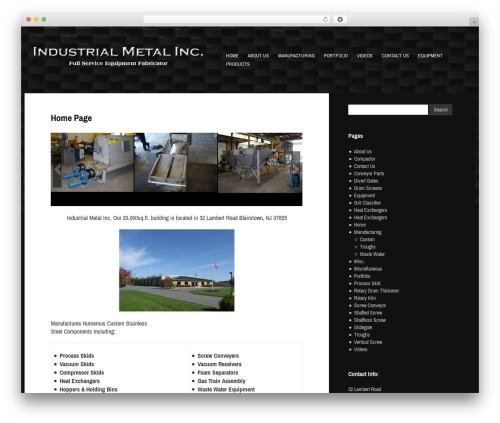The image size is (500, 423).
Task: Open Vertical Screw page link
Action: [368, 342]
